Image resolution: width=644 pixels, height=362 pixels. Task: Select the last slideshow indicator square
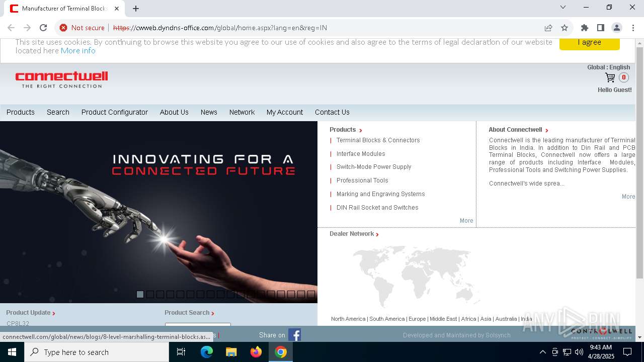click(x=311, y=294)
